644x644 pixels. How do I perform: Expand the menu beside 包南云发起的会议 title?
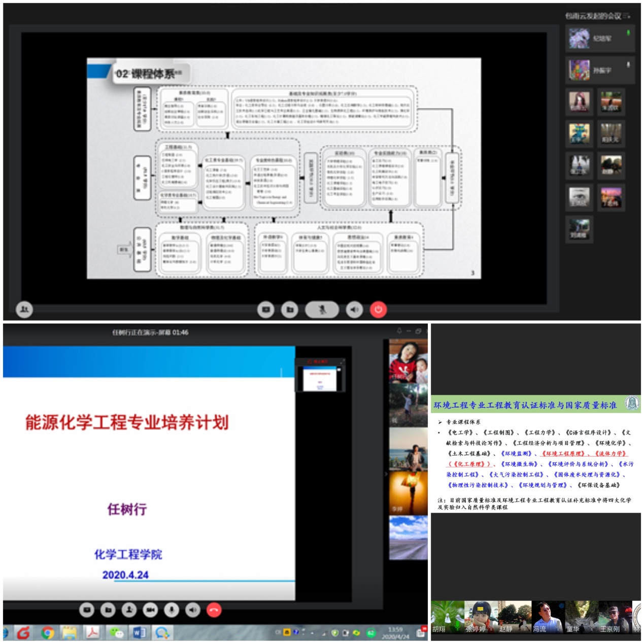pos(627,16)
